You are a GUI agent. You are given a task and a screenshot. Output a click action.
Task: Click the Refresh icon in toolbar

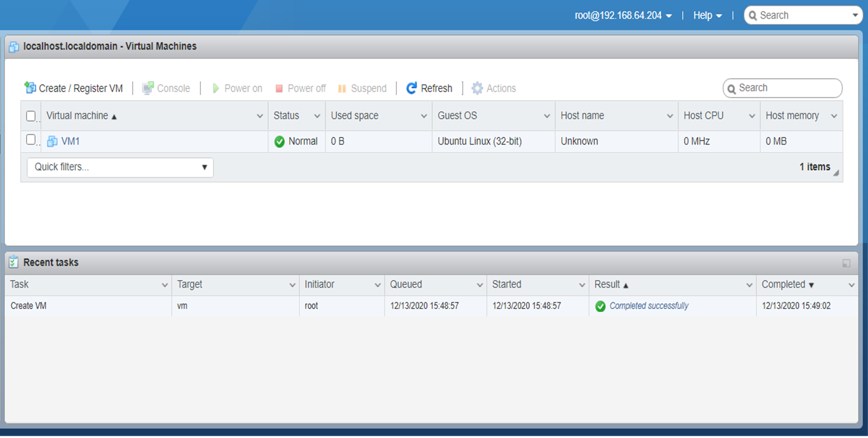(x=412, y=88)
